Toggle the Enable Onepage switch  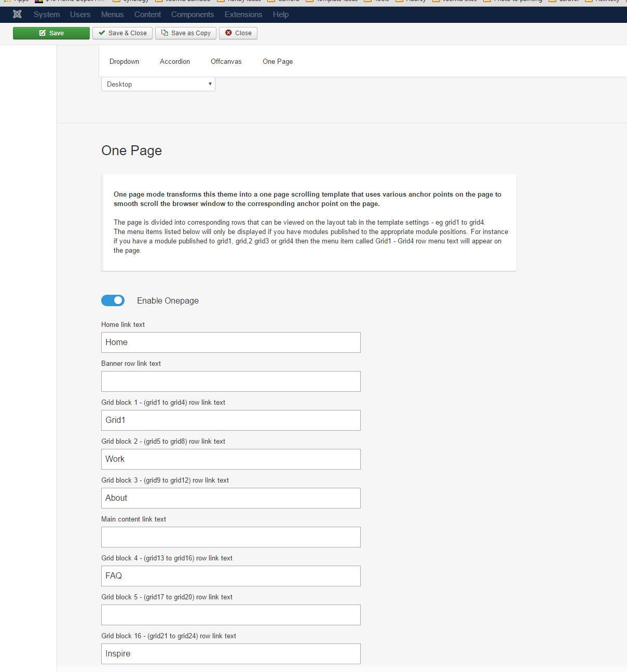tap(113, 300)
